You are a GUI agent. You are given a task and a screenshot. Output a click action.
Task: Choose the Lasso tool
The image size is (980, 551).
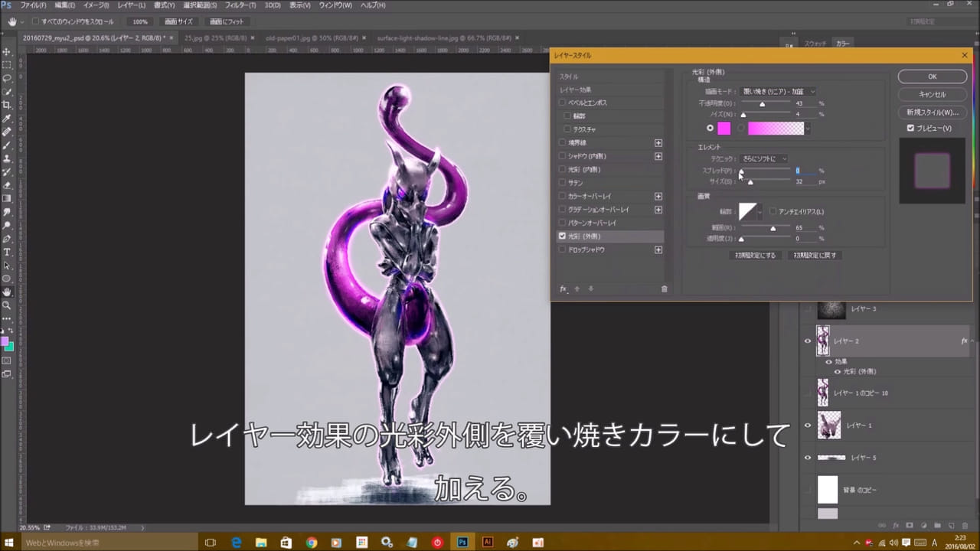[x=7, y=78]
